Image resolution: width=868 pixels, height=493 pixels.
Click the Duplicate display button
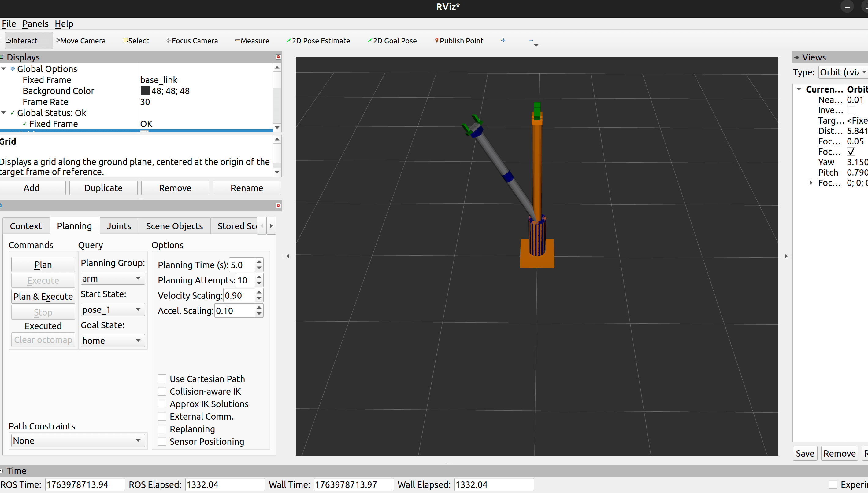[103, 188]
